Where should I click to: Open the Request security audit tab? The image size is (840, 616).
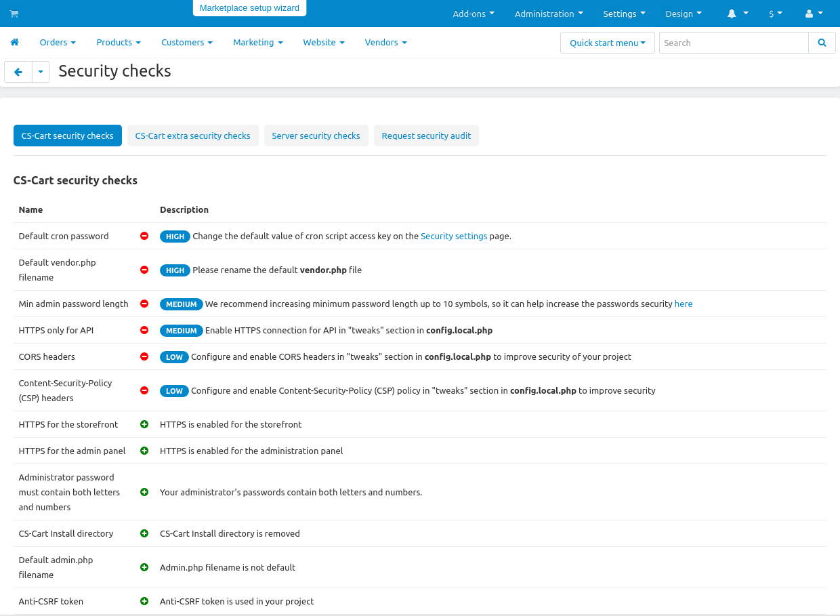[426, 136]
